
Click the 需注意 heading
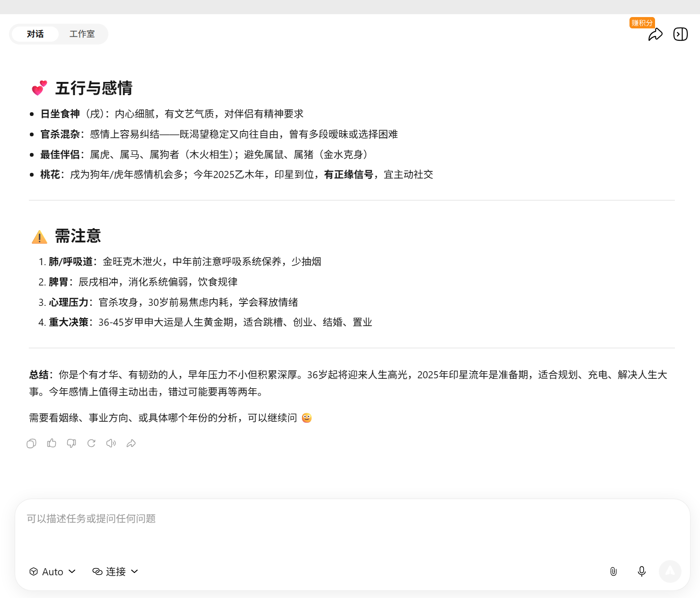[x=78, y=236]
